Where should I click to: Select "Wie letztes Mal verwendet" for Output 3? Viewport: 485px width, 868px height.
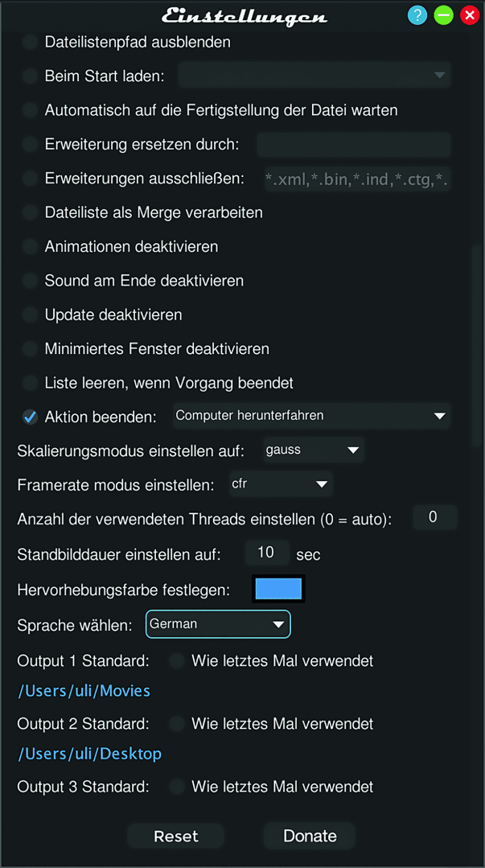176,786
